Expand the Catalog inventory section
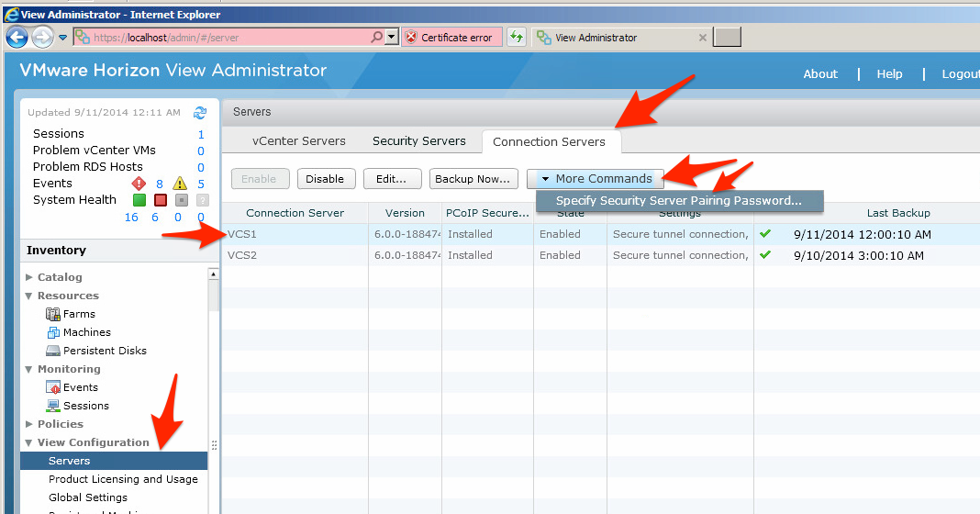This screenshot has height=514, width=980. pos(60,277)
